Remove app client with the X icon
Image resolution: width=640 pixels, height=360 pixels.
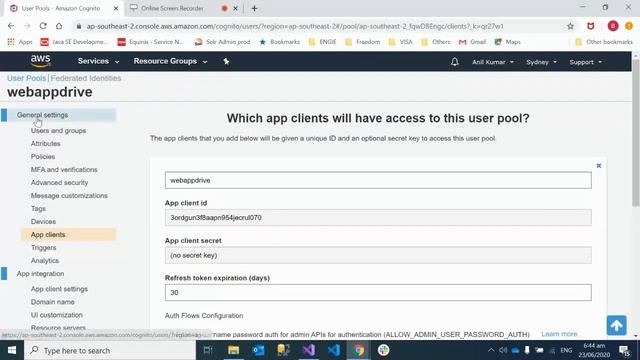point(599,166)
